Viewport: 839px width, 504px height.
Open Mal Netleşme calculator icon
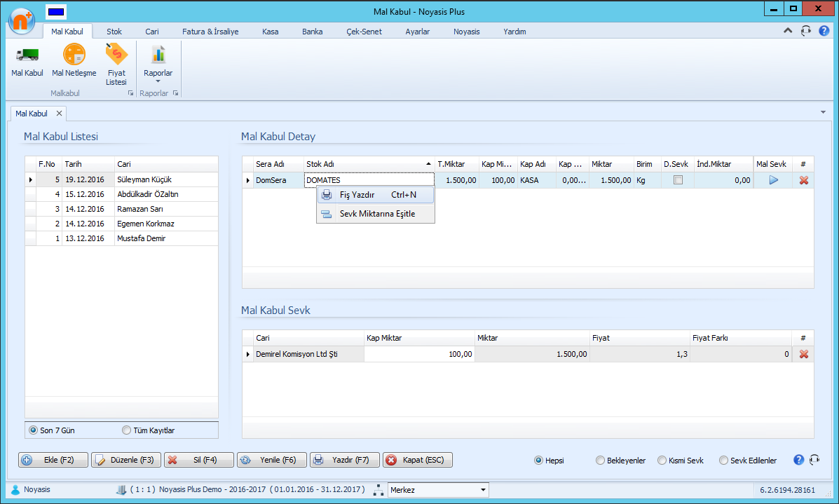point(74,54)
